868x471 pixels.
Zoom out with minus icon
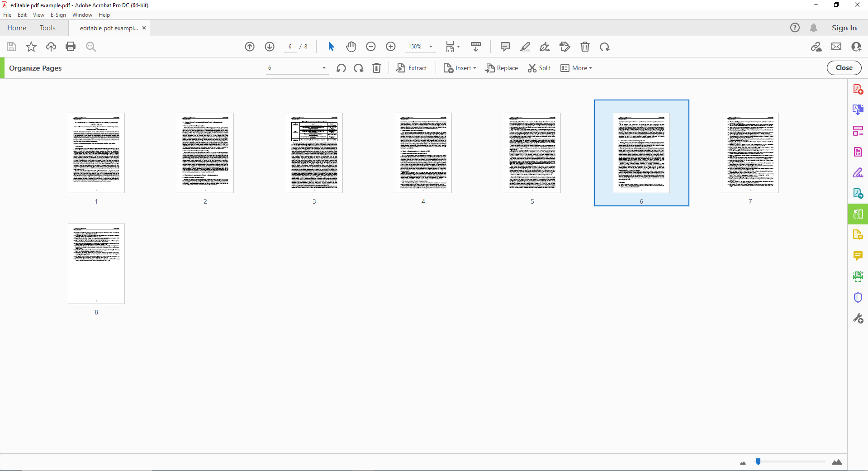(x=371, y=47)
